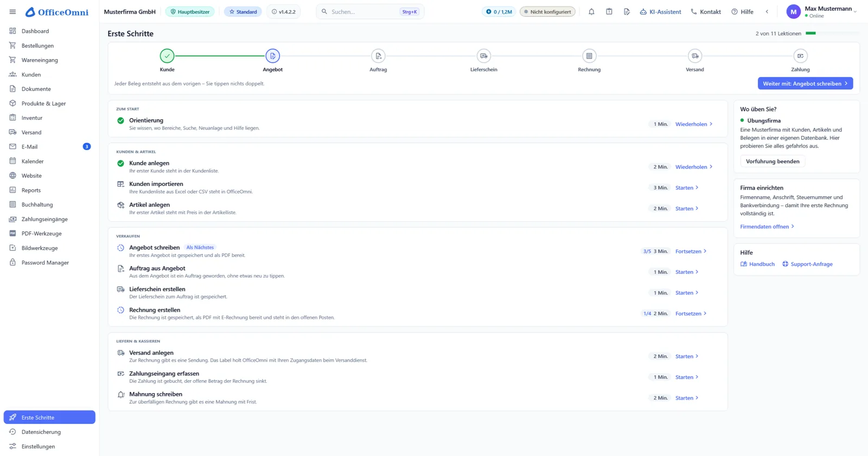Open Password Manager in the sidebar
Screen dimensions: 868x456
[49, 262]
